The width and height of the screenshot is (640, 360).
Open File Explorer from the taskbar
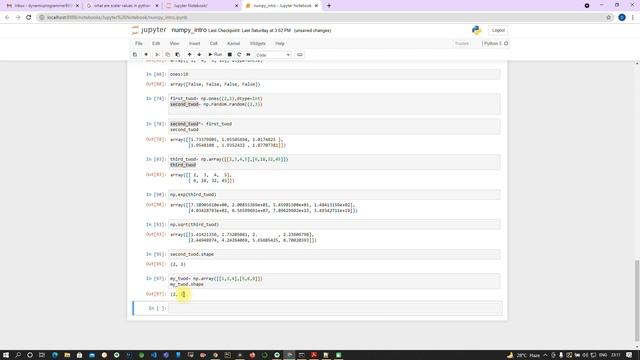(67, 355)
